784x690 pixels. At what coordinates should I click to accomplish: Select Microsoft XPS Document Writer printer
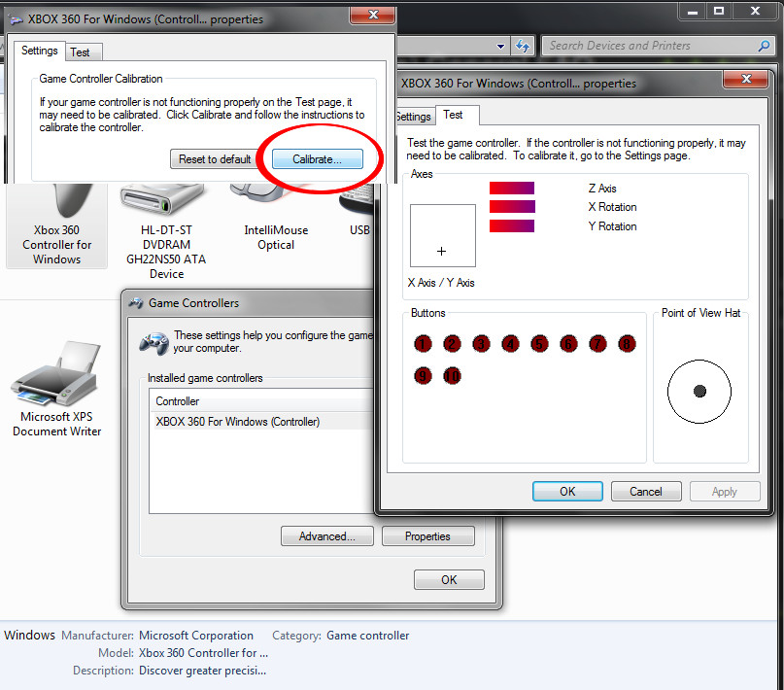56,389
